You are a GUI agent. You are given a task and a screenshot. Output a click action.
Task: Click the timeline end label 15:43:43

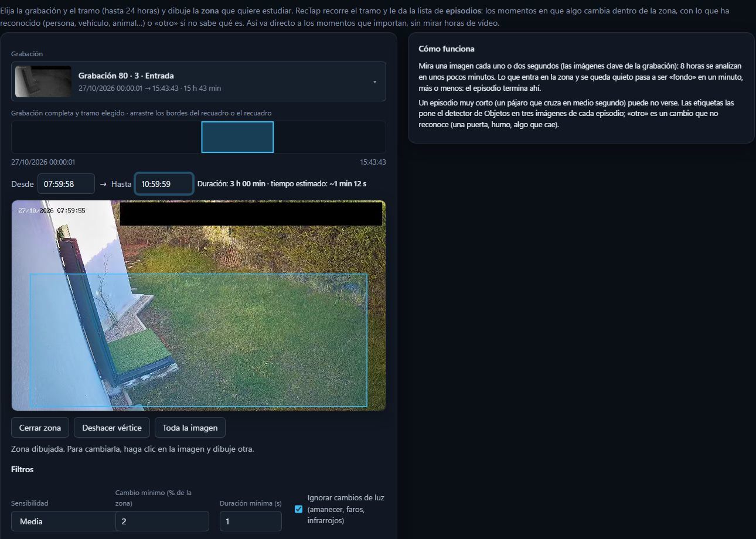373,162
